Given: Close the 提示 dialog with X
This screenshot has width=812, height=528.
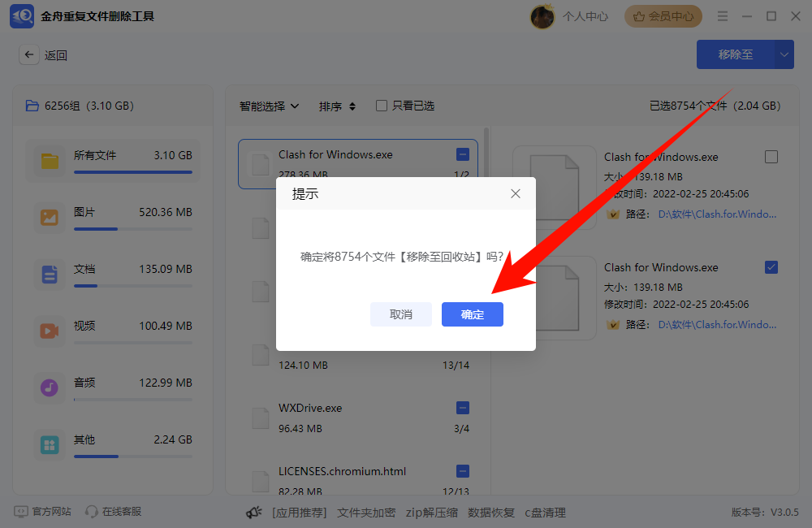Looking at the screenshot, I should click(515, 194).
